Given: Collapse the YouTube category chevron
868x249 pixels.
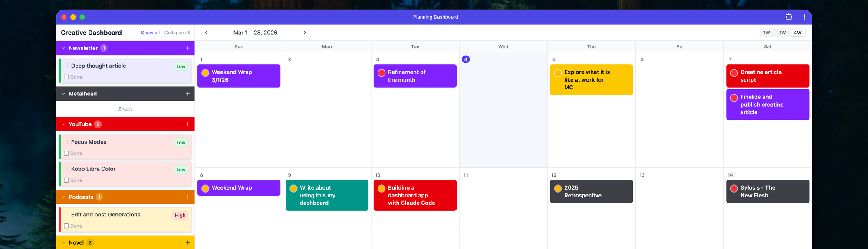Looking at the screenshot, I should (63, 124).
